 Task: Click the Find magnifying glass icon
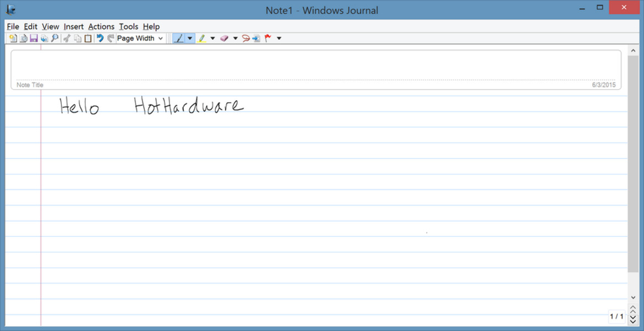(55, 38)
